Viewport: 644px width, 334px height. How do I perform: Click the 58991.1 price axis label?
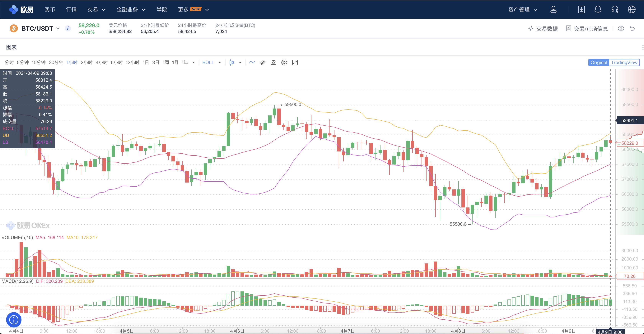pos(629,120)
